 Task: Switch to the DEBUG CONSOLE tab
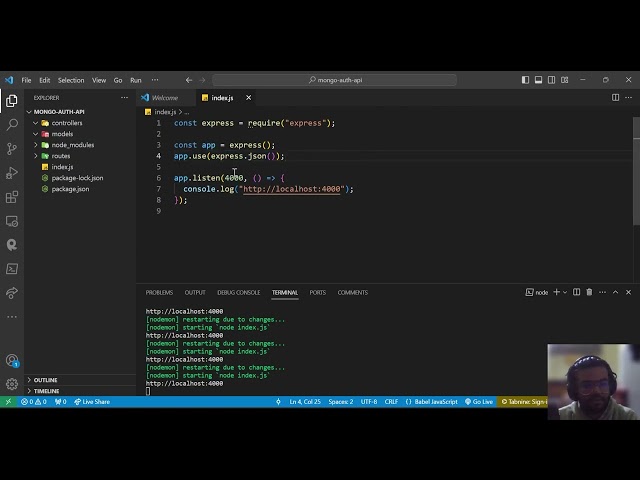[239, 293]
